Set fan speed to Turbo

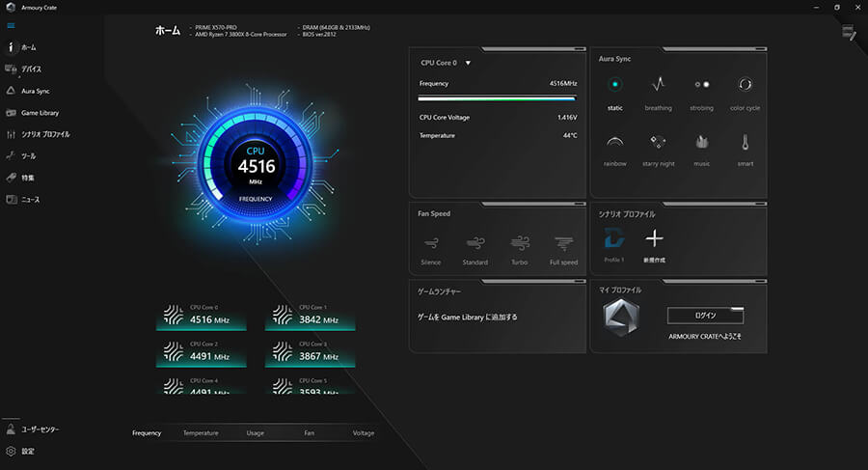520,244
